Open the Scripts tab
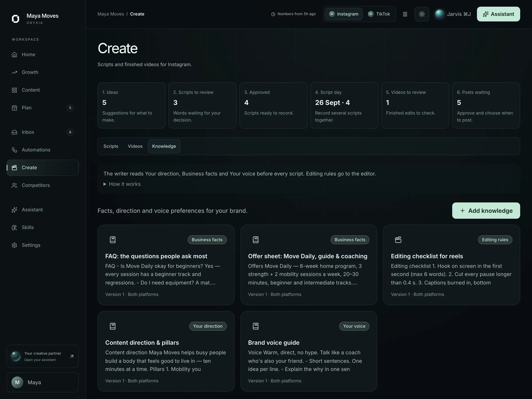Image resolution: width=532 pixels, height=399 pixels. coord(111,146)
